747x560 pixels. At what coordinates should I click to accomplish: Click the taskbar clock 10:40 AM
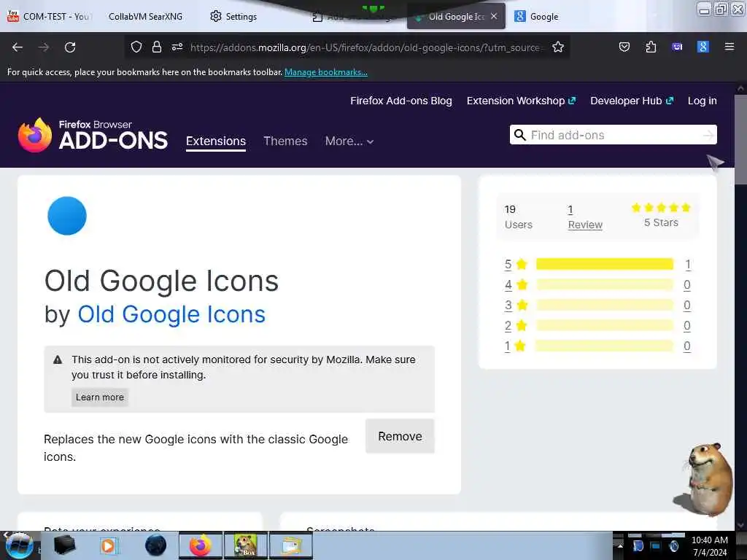tap(709, 540)
